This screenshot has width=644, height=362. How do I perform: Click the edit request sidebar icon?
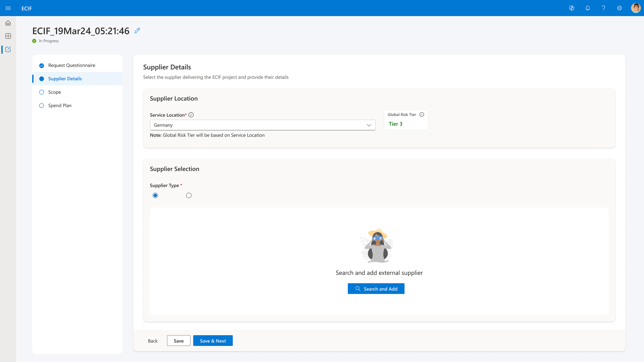click(8, 49)
